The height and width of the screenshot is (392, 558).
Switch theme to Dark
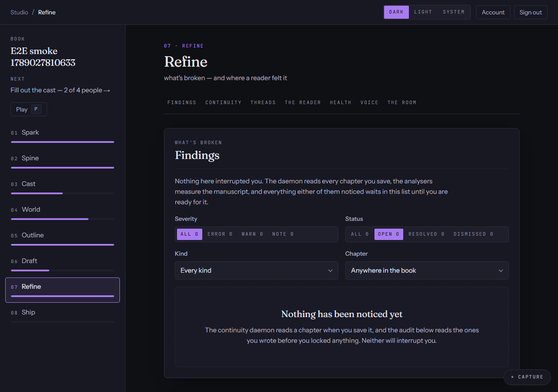[396, 12]
